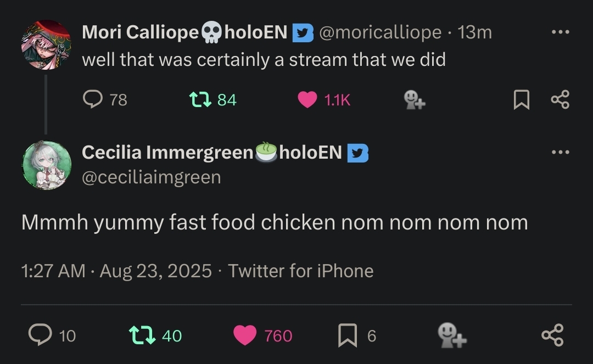Share Mori Calliope's tweet
Image resolution: width=593 pixels, height=364 pixels.
pos(560,99)
